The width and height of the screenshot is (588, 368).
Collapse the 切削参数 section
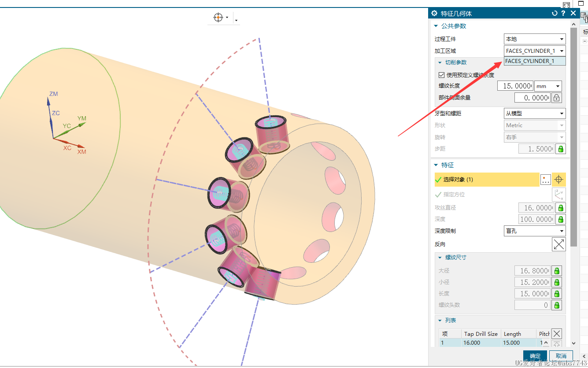(x=440, y=63)
